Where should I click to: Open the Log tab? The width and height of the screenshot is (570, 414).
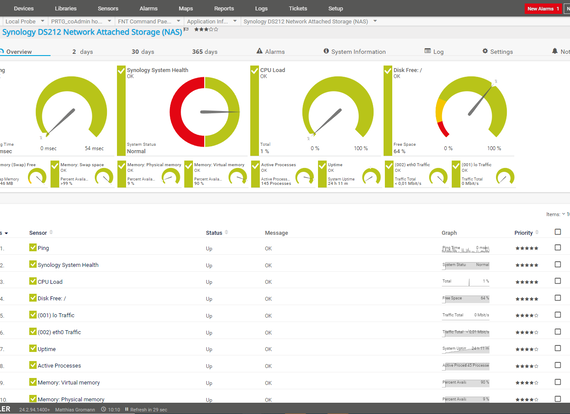(434, 52)
